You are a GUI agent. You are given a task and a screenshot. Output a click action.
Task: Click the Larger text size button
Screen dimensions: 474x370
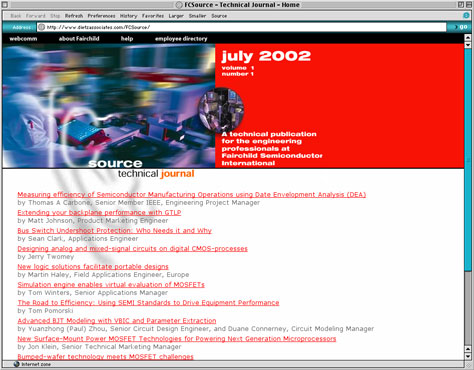coord(176,16)
